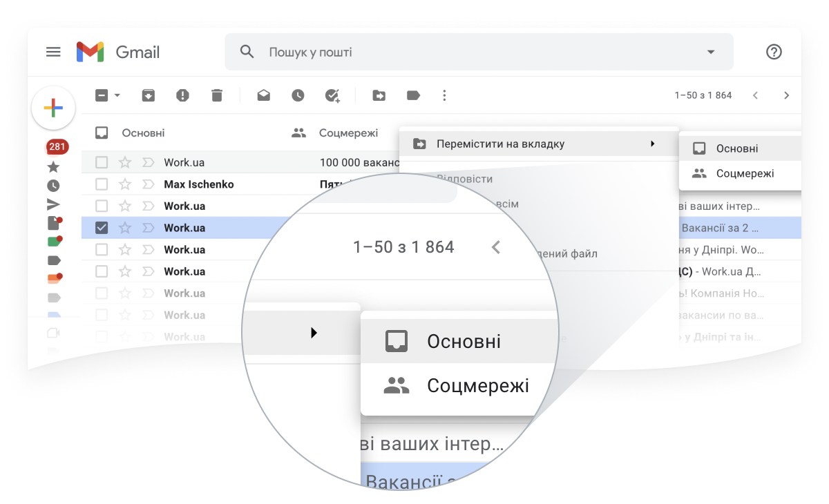Toggle the select-all checkbox in toolbar
The width and height of the screenshot is (829, 504).
click(x=102, y=95)
